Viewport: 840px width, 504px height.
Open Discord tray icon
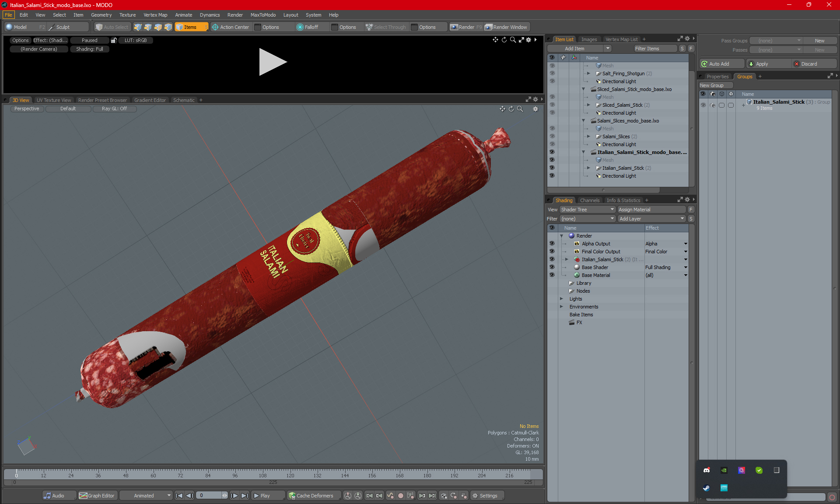[x=707, y=470]
